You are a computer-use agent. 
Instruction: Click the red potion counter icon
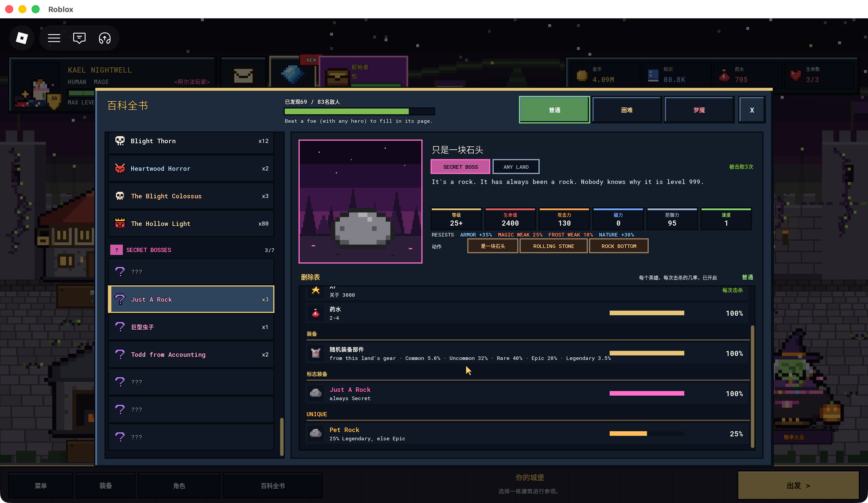724,75
